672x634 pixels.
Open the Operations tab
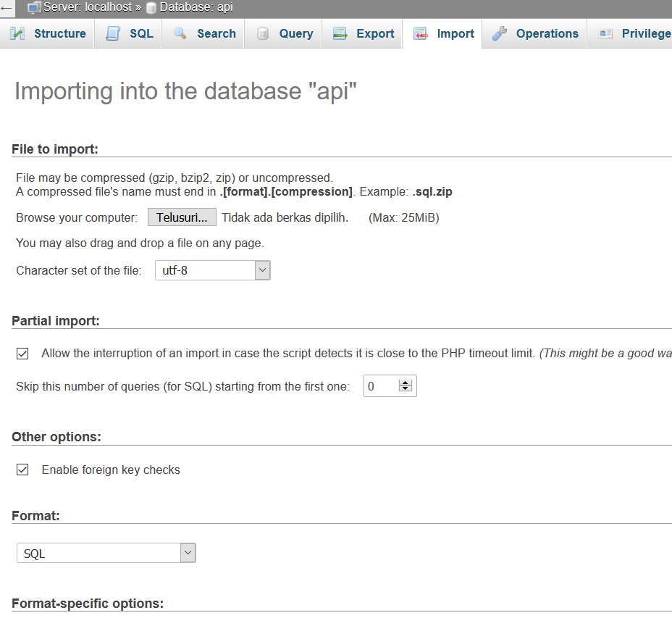click(547, 34)
